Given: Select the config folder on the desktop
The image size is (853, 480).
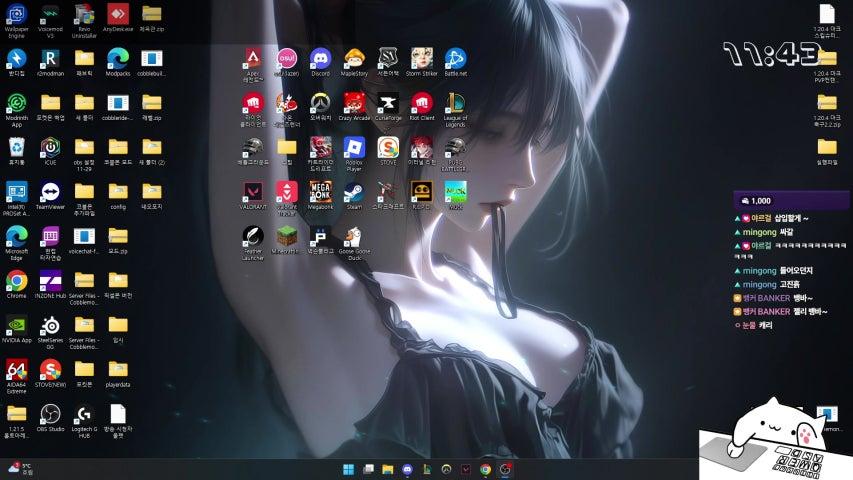Looking at the screenshot, I should coord(118,191).
